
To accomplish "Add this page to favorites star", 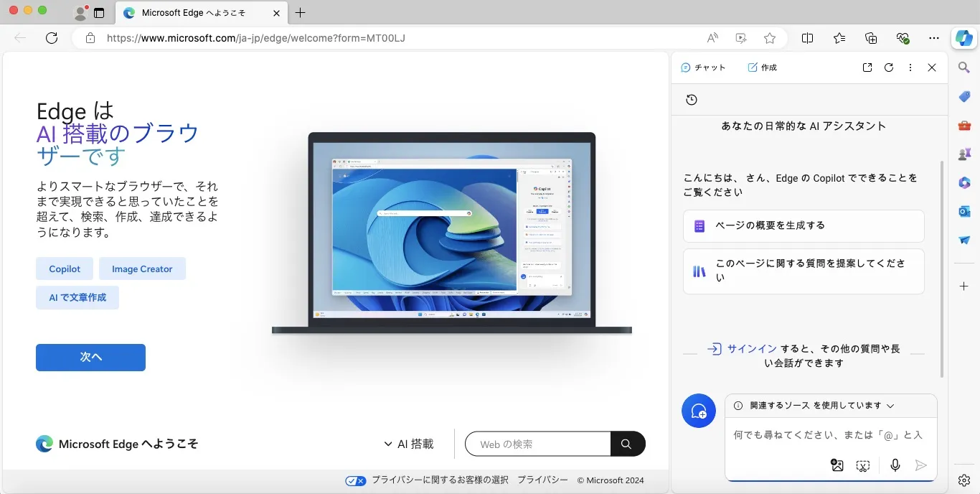I will 770,38.
